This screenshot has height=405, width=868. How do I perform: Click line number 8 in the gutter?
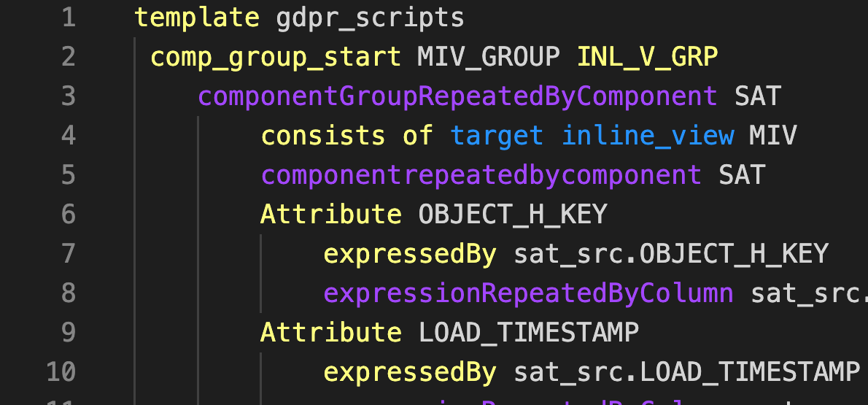pos(69,293)
